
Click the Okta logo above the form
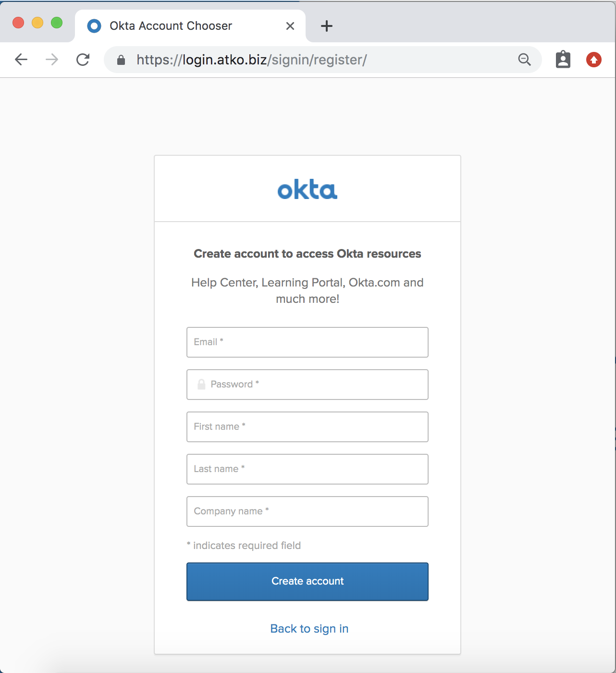[308, 189]
